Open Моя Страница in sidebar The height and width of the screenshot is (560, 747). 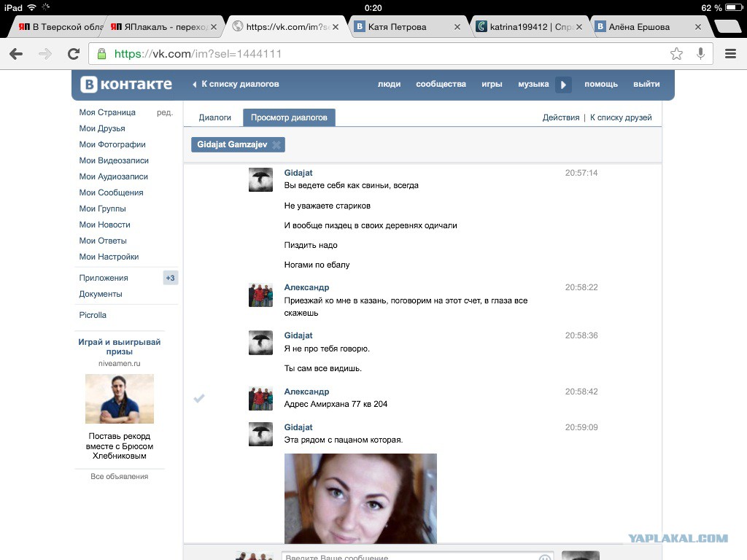pyautogui.click(x=107, y=112)
